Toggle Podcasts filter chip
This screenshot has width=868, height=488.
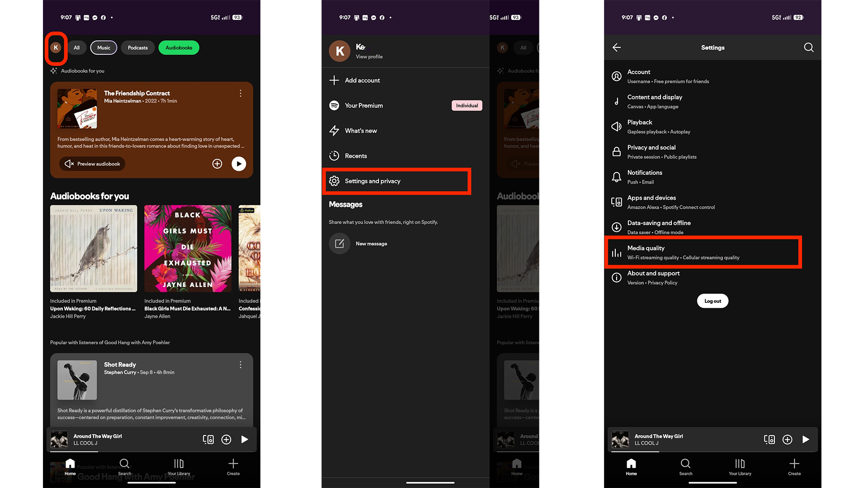[137, 47]
